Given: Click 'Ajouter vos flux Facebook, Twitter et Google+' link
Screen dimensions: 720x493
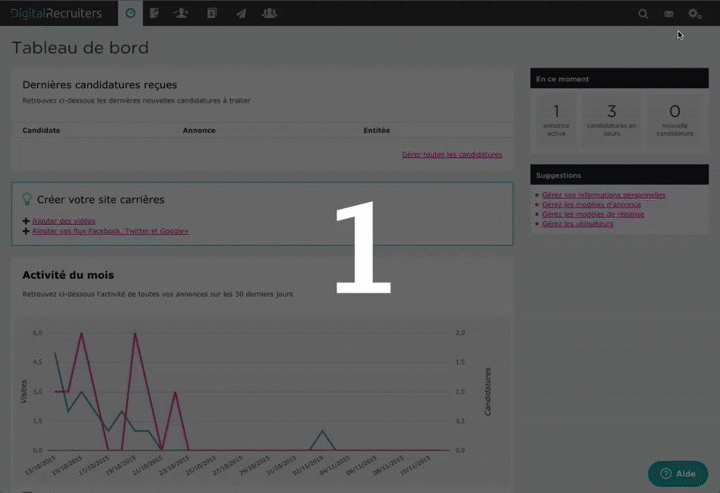Looking at the screenshot, I should click(x=110, y=231).
